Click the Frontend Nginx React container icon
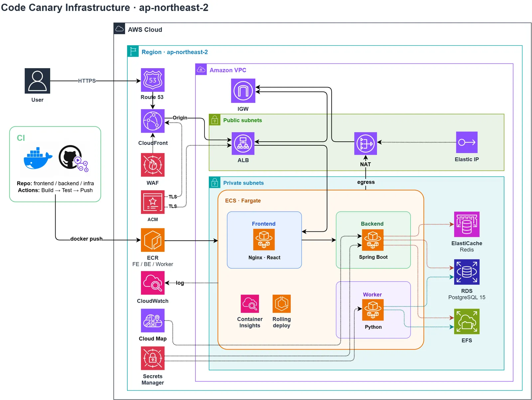The height and width of the screenshot is (400, 532). [264, 239]
